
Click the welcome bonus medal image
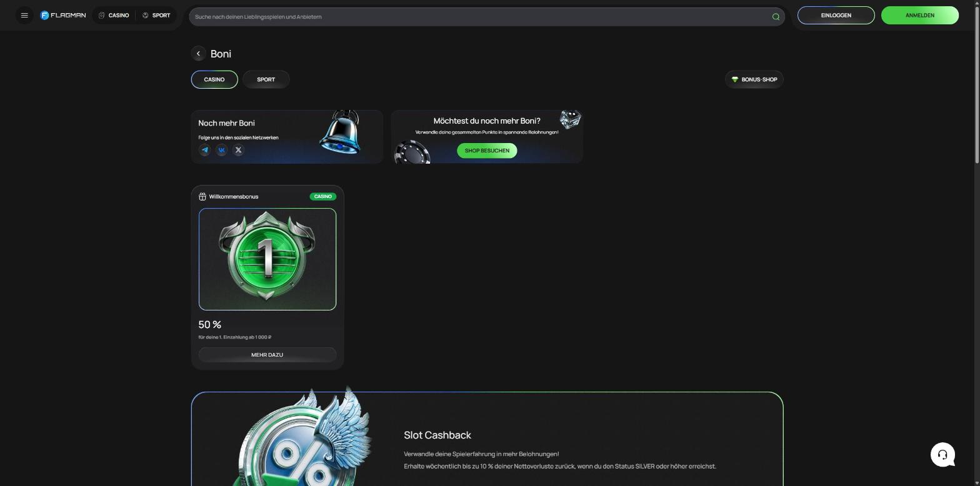267,259
